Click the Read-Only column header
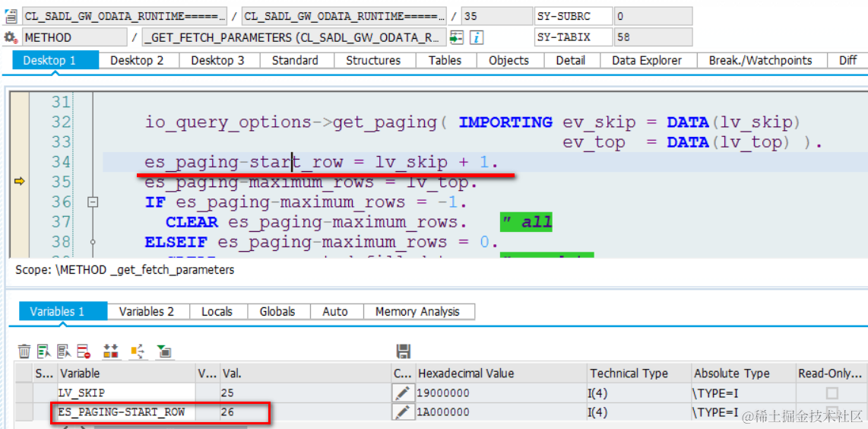The image size is (868, 429). (832, 373)
